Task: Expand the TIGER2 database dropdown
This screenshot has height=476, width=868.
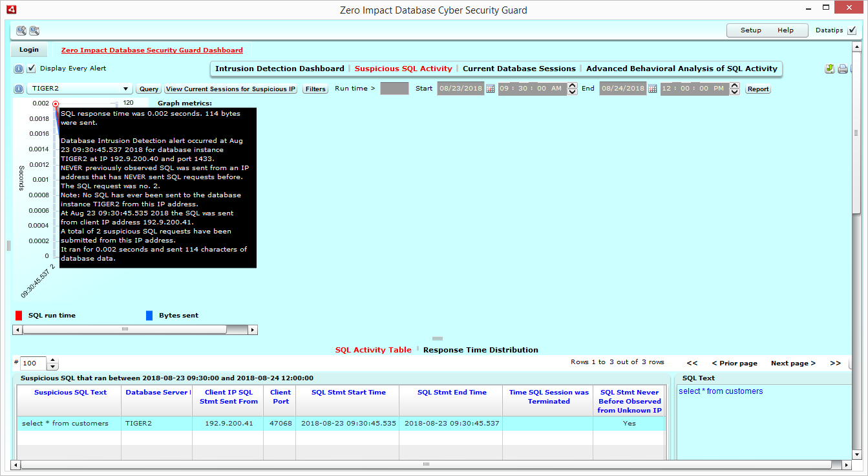Action: pos(125,89)
